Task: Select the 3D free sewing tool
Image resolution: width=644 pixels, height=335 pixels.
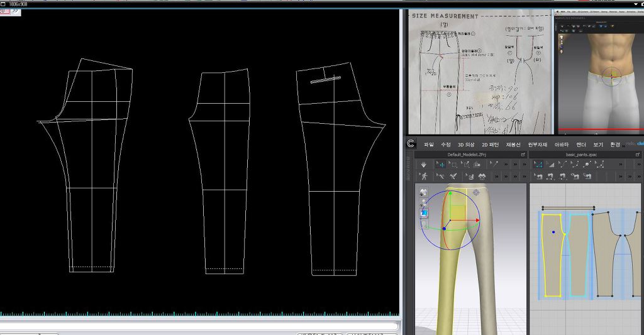Action: (453, 177)
